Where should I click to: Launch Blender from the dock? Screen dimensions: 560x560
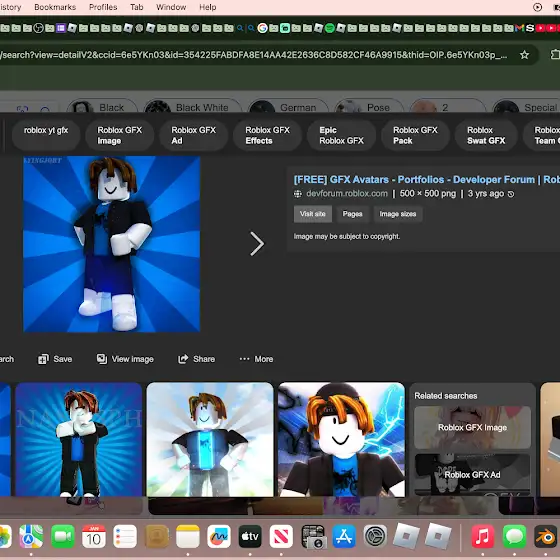click(x=545, y=536)
